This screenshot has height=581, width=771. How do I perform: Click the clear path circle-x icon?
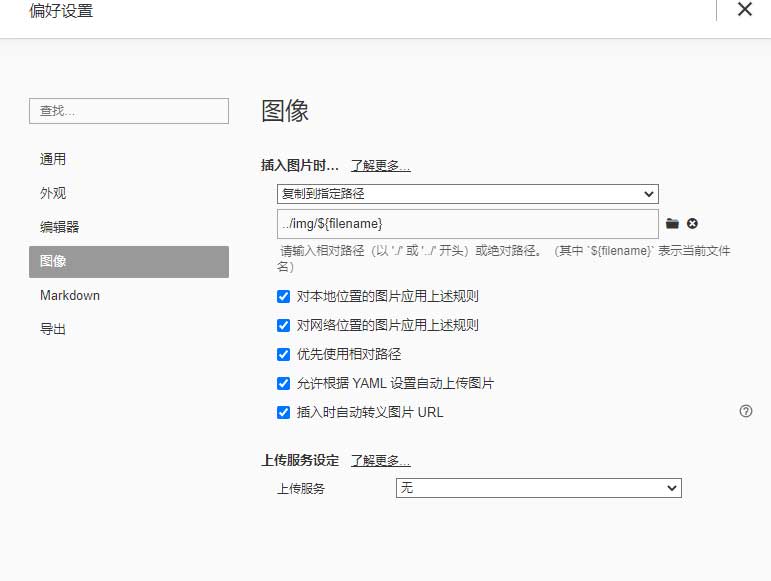(x=692, y=223)
